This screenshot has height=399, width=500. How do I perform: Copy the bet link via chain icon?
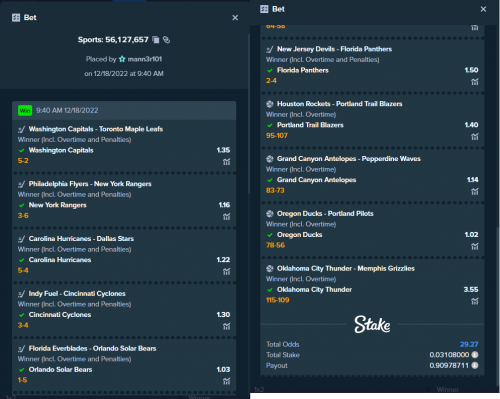coord(166,40)
